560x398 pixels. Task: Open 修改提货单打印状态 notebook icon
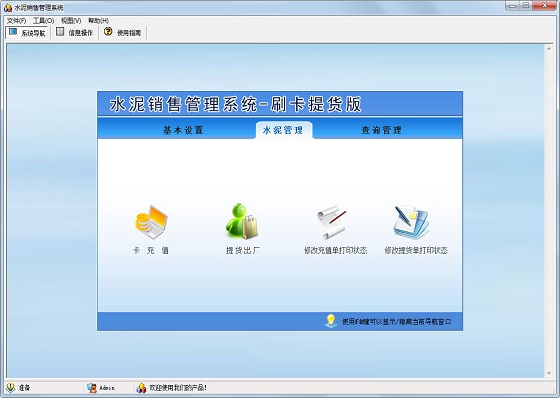(411, 222)
